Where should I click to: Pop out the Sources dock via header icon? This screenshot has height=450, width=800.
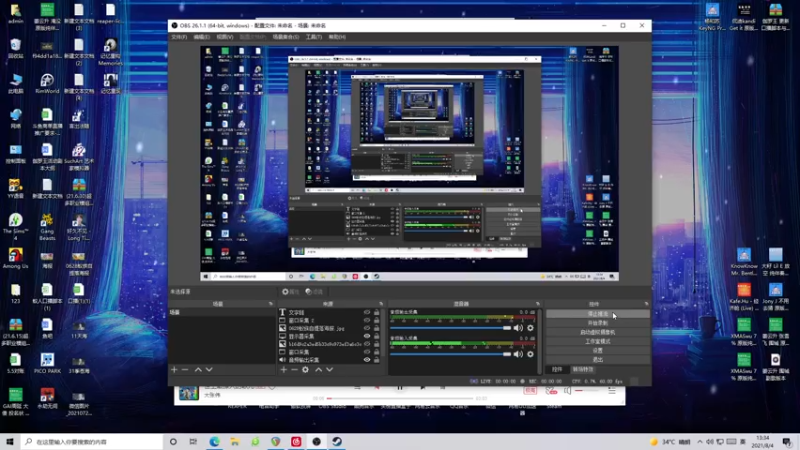(381, 304)
